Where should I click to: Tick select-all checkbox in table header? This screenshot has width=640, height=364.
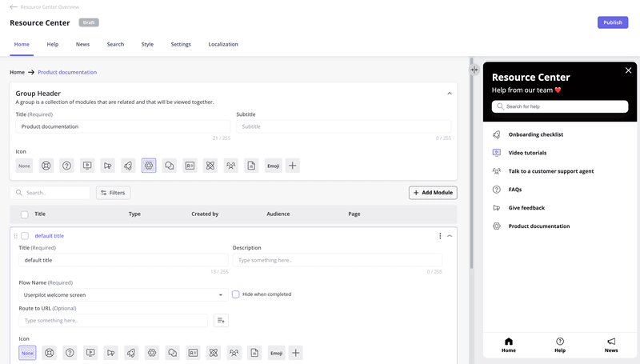click(x=25, y=214)
